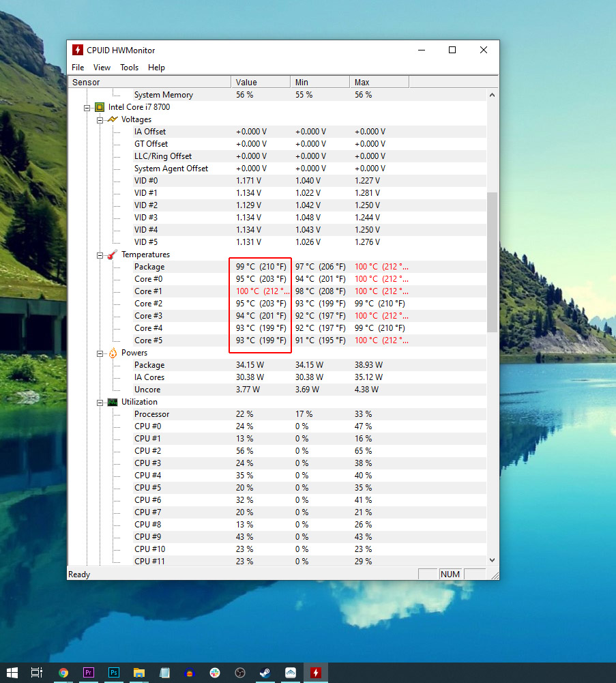Switch to Adobe Photoshop in the taskbar
The width and height of the screenshot is (616, 683).
(114, 673)
